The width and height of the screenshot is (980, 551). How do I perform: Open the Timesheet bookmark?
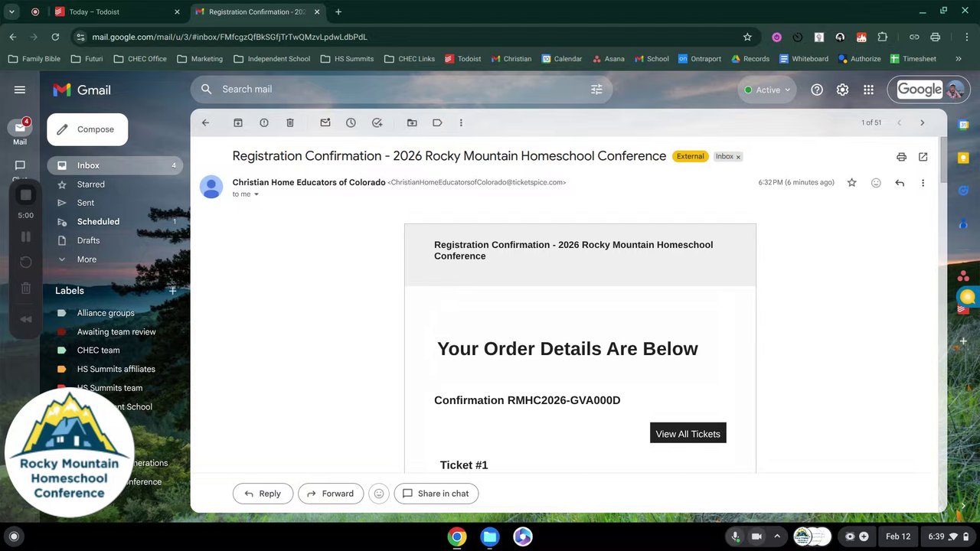click(x=913, y=59)
